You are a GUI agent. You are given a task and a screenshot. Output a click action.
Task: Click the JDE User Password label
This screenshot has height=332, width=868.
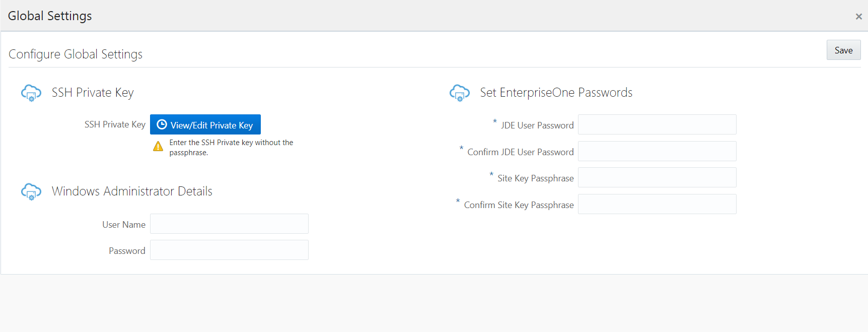tap(537, 125)
